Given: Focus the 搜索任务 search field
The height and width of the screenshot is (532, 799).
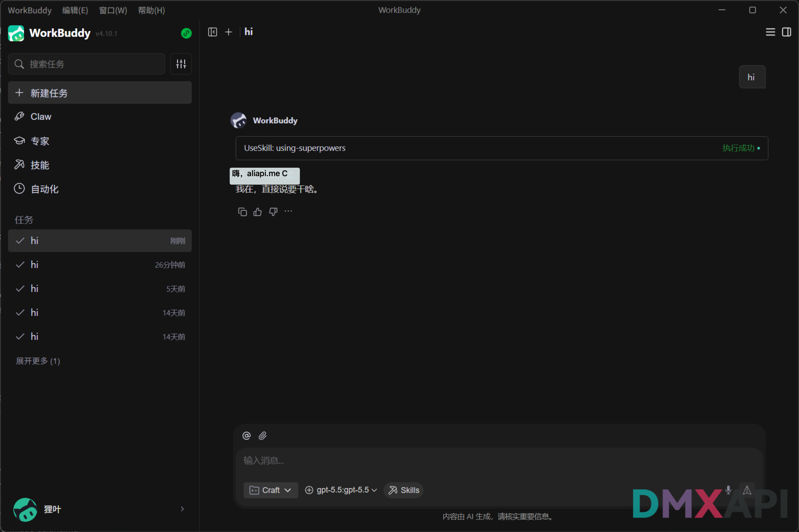Looking at the screenshot, I should (87, 64).
